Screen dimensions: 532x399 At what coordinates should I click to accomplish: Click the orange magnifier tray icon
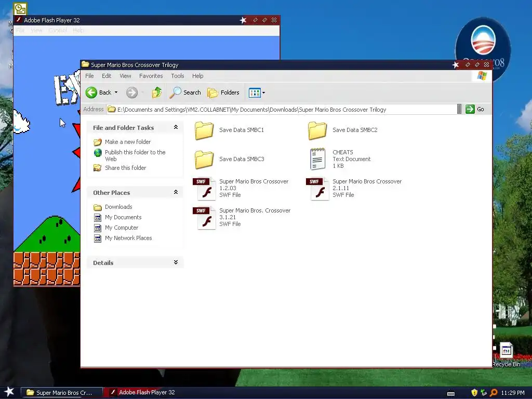click(x=494, y=393)
